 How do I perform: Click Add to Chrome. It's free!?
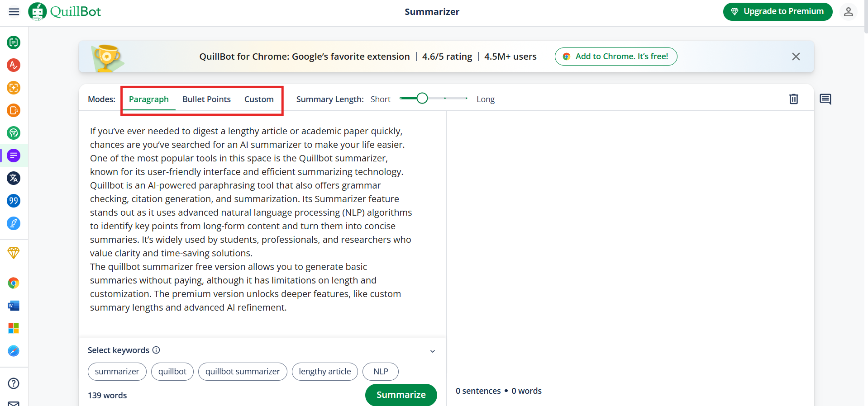(616, 57)
